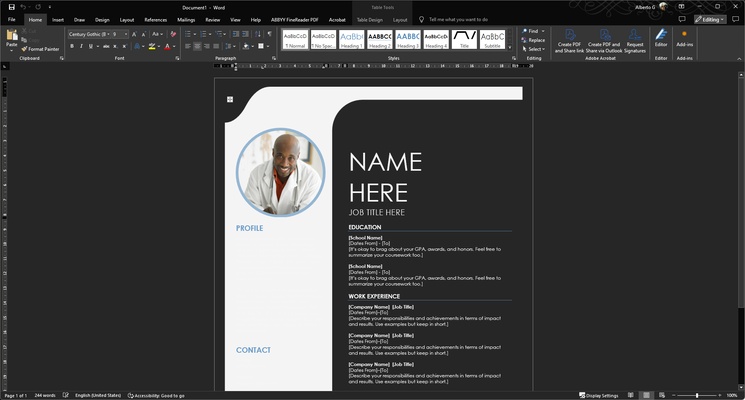Apply the yellow text highlight color
This screenshot has width=745, height=400.
click(x=152, y=47)
